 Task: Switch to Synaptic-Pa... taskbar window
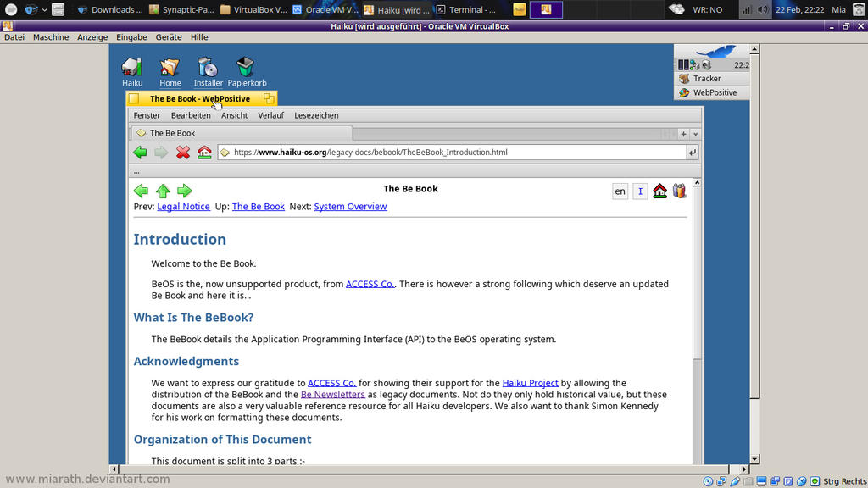pyautogui.click(x=181, y=9)
